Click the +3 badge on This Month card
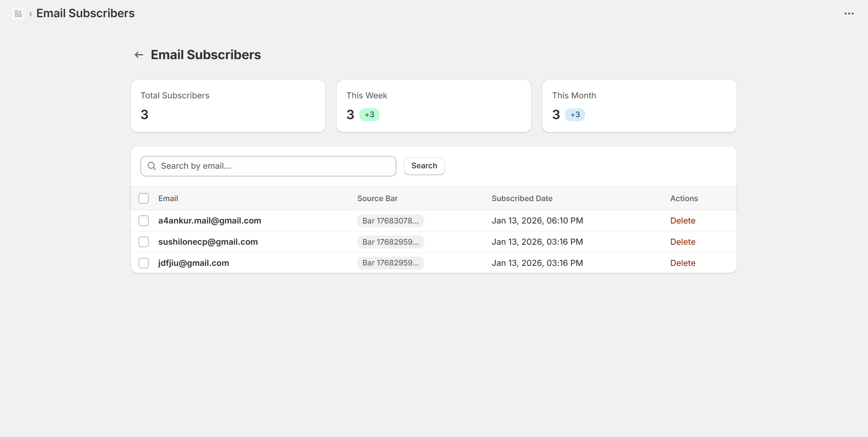This screenshot has height=437, width=868. (x=575, y=114)
